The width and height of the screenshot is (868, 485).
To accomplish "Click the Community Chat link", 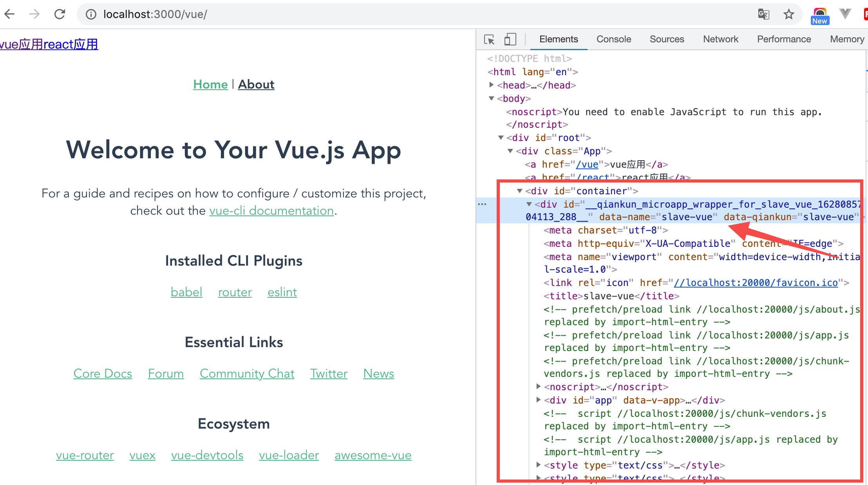I will [247, 373].
